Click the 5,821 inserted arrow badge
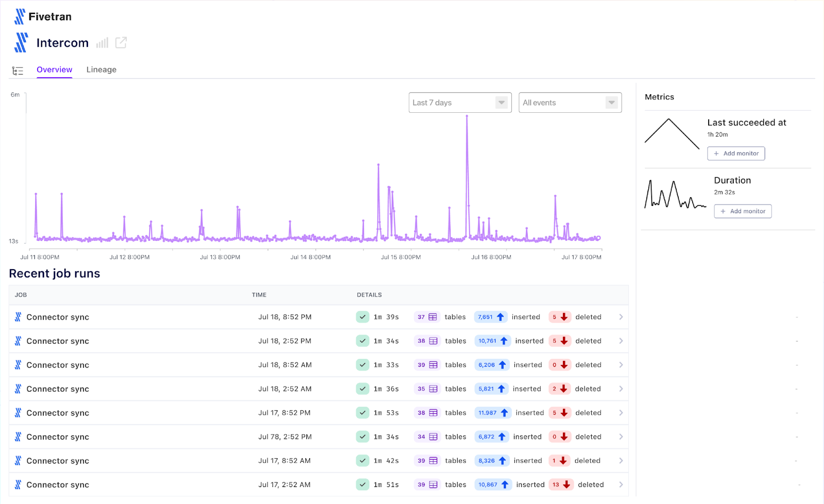 click(491, 389)
